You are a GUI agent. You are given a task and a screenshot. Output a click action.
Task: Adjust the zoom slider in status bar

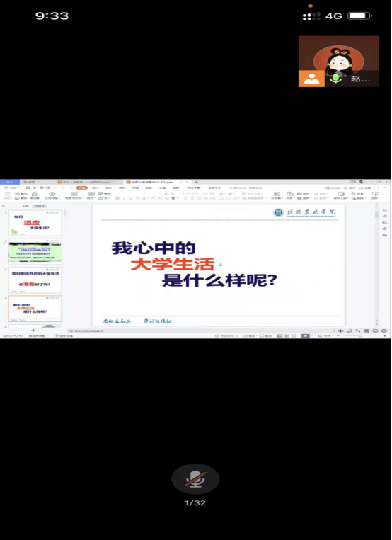[360, 335]
